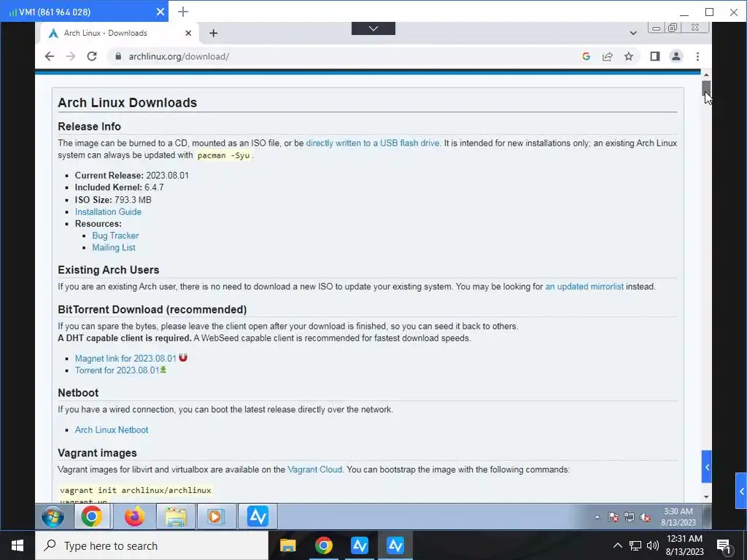This screenshot has width=747, height=560.
Task: Click the active remote desktop app taskbar icon
Action: tap(395, 545)
